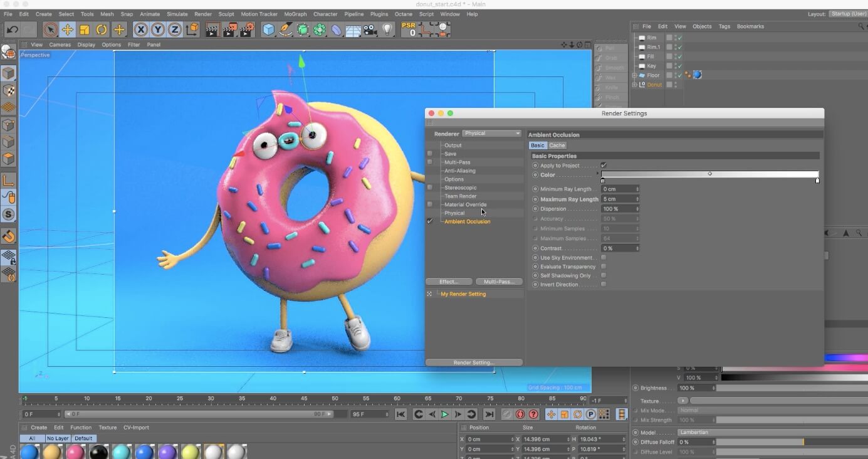Click the PSR reset icon
Image resolution: width=868 pixels, height=459 pixels.
pos(409,29)
